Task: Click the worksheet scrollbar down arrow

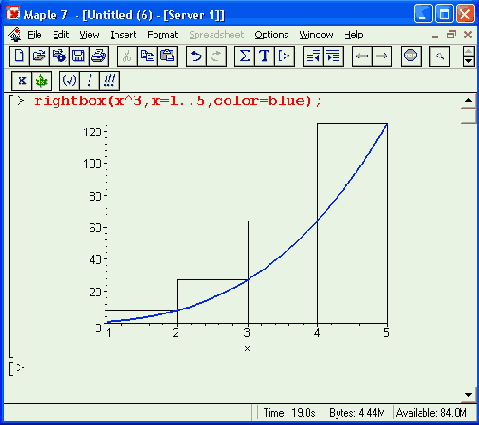Action: point(468,395)
